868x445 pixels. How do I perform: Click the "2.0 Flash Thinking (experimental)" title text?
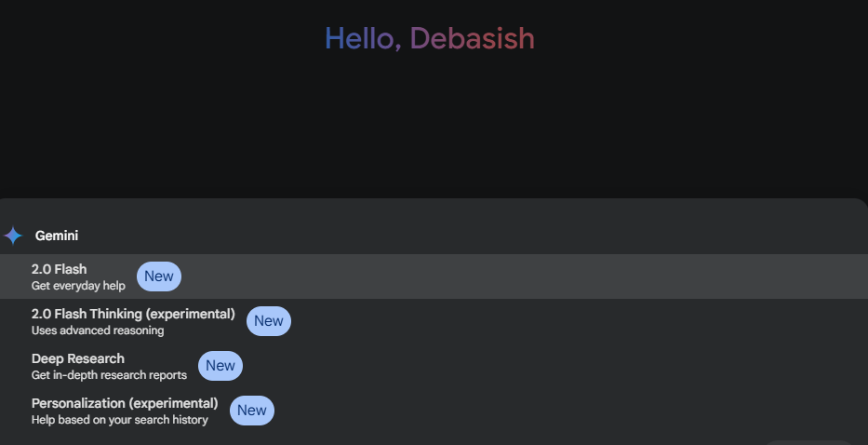point(133,314)
